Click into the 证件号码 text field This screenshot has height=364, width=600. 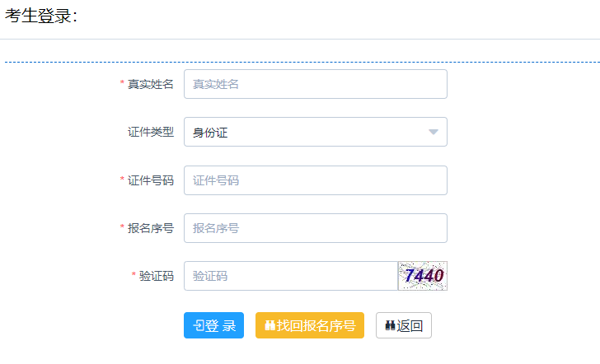click(315, 180)
